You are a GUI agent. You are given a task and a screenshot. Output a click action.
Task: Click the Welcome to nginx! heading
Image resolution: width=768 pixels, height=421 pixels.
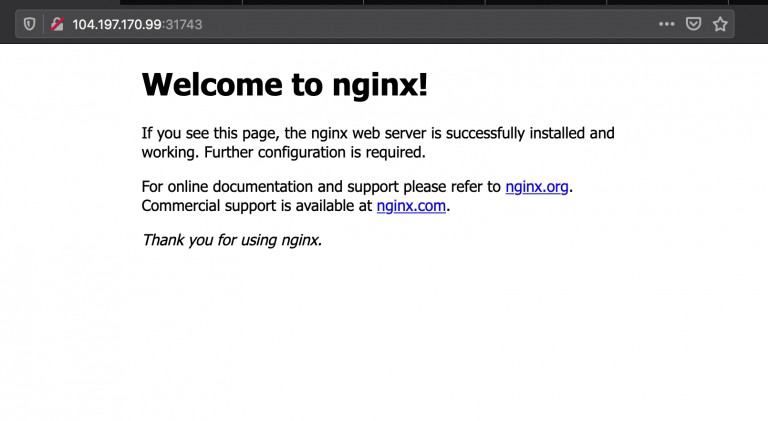coord(285,84)
